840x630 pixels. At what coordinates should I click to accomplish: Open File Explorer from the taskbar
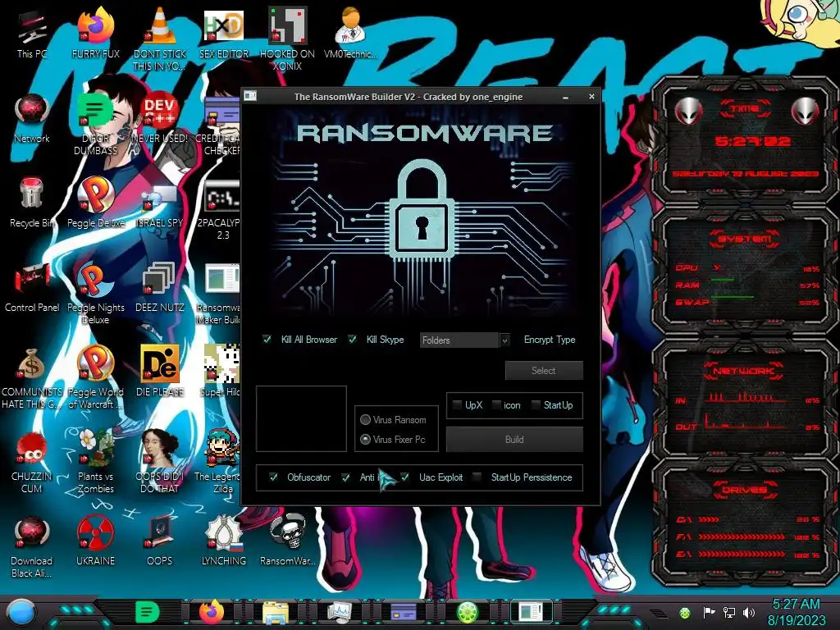pyautogui.click(x=276, y=613)
